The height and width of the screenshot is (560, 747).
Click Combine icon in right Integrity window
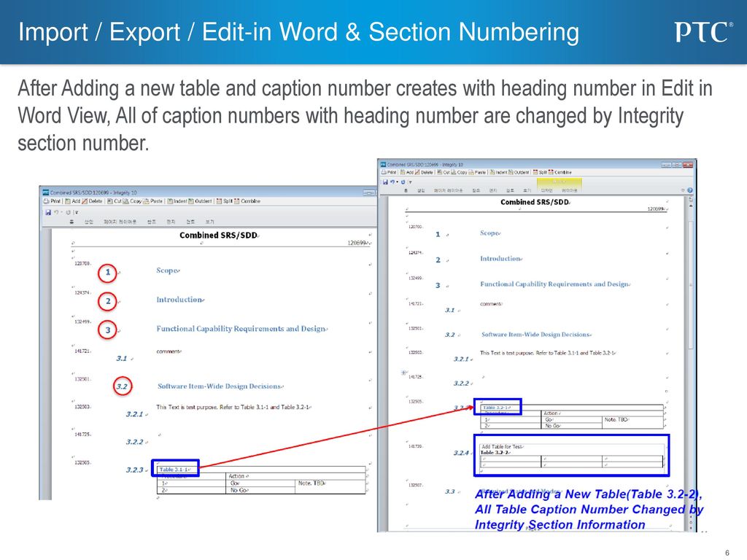pos(551,172)
